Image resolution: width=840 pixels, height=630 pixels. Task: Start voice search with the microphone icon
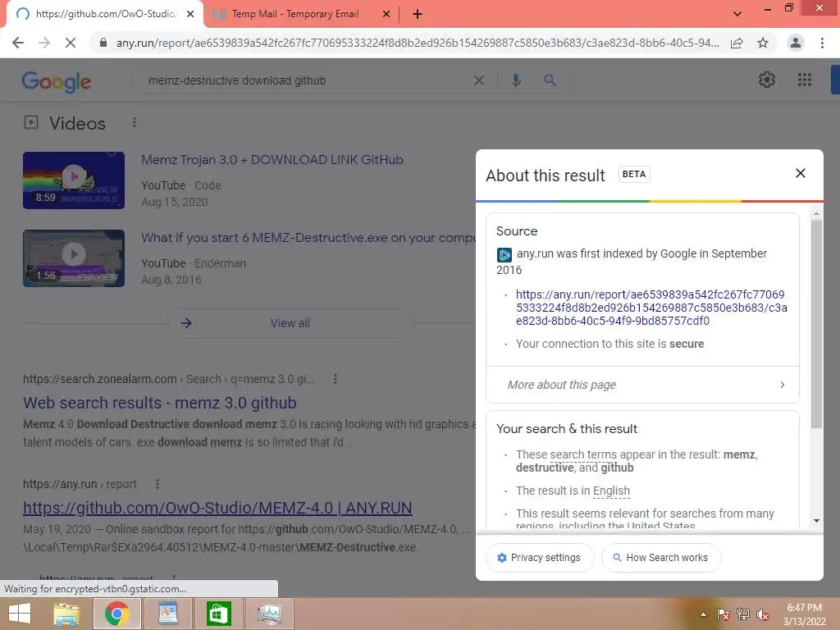(x=516, y=80)
